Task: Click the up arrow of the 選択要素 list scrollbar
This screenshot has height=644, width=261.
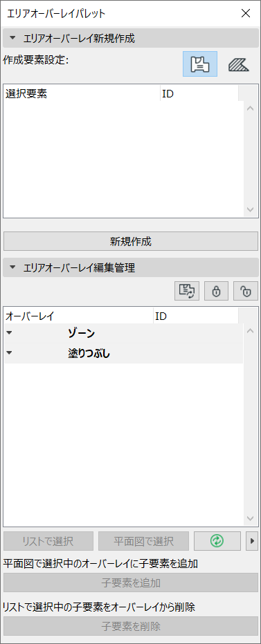Action: point(250,109)
